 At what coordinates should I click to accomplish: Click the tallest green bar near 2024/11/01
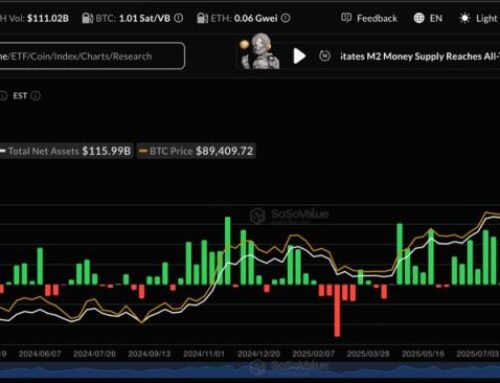[x=228, y=251]
